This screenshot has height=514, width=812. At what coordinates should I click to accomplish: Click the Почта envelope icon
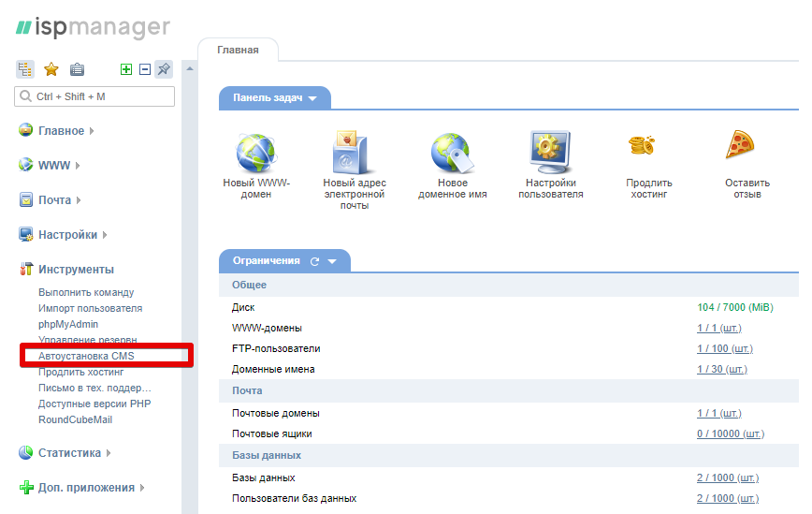[x=25, y=199]
